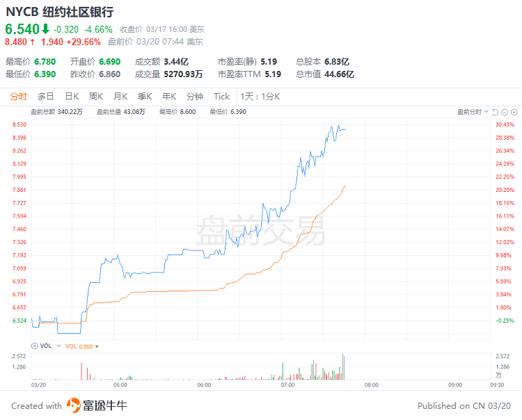Click the 总股本 value 6.83亿
The width and height of the screenshot is (522, 420).
click(337, 62)
